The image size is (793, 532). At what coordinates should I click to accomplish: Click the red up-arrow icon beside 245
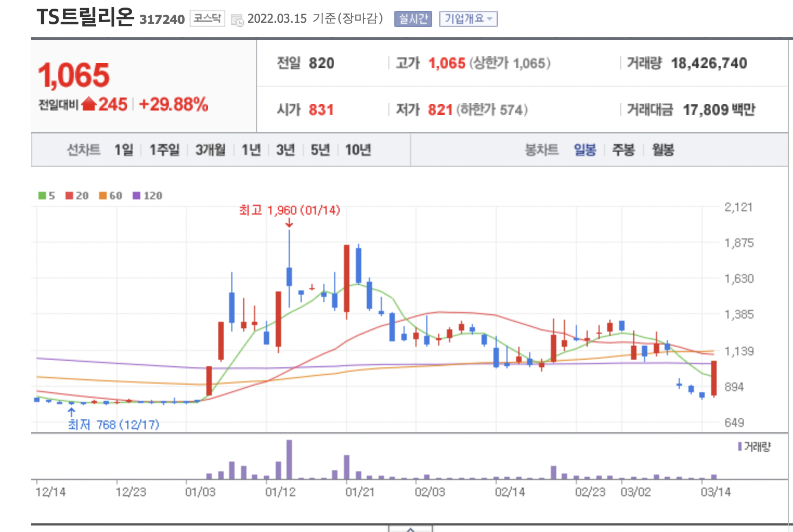pos(89,104)
